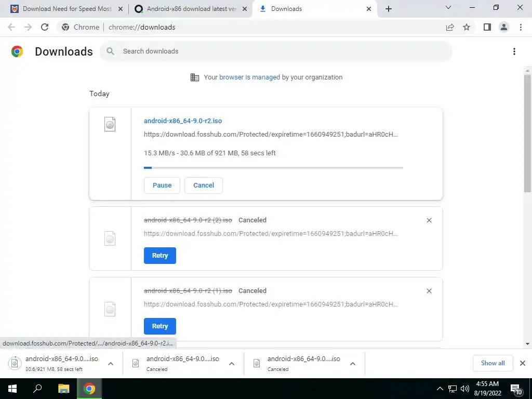Open Chrome side panel
The height and width of the screenshot is (399, 532).
coord(487,27)
